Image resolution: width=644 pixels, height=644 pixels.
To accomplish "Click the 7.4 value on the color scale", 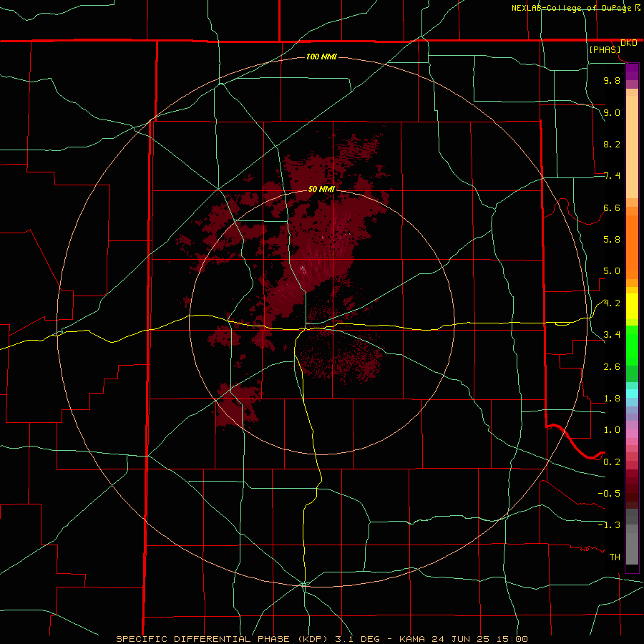I will (612, 176).
